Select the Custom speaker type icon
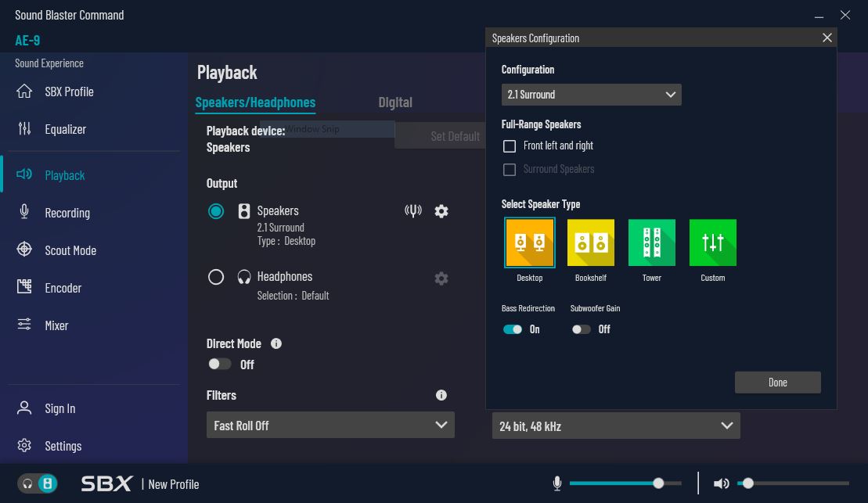Image resolution: width=868 pixels, height=503 pixels. click(x=712, y=243)
